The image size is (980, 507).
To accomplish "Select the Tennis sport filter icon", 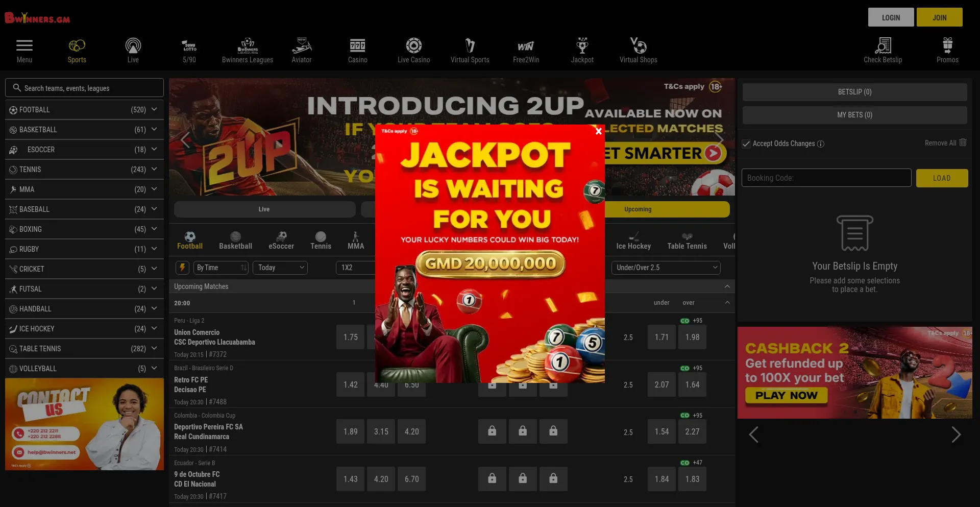I will pos(321,236).
